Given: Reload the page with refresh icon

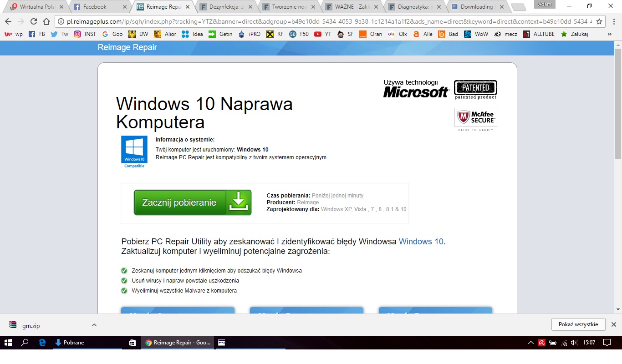Looking at the screenshot, I should point(33,21).
